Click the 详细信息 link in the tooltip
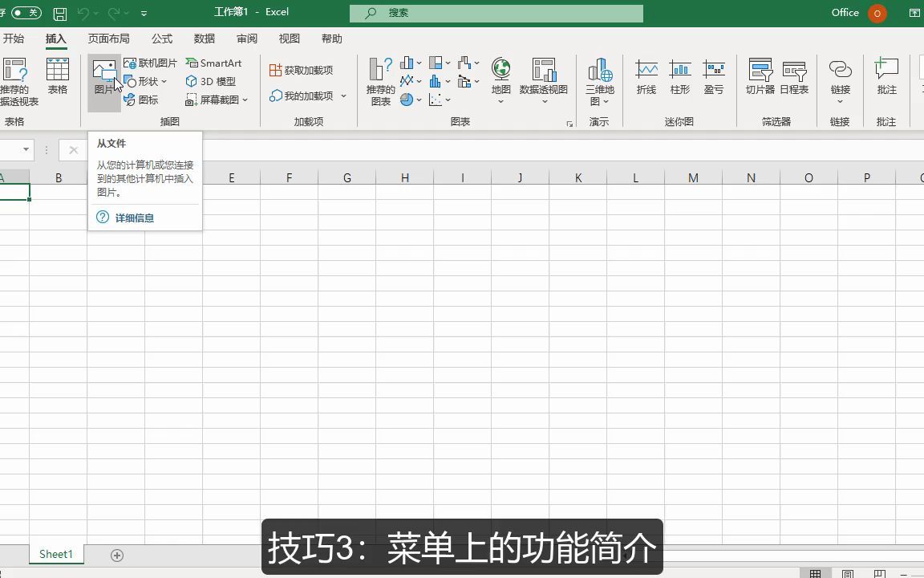Screen dimensions: 924x578 (x=135, y=217)
